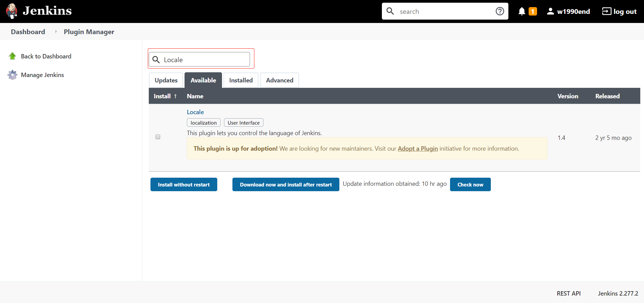Select the Available tab
This screenshot has width=644, height=303.
(203, 80)
